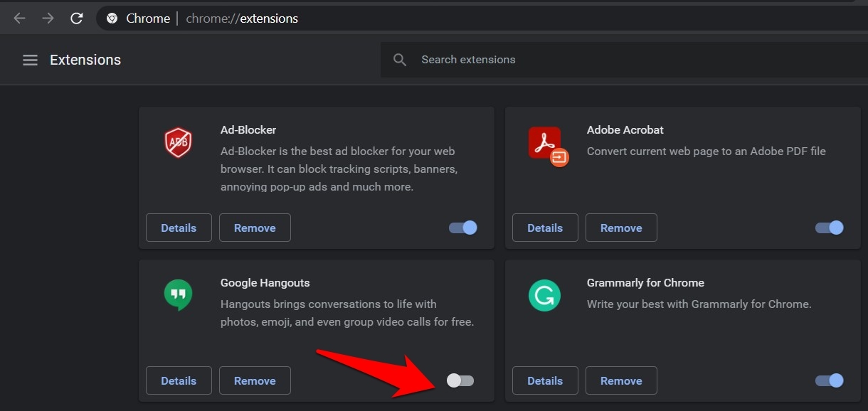Remove the Grammarly for Chrome extension
Screen dimensions: 868x411
click(x=621, y=380)
